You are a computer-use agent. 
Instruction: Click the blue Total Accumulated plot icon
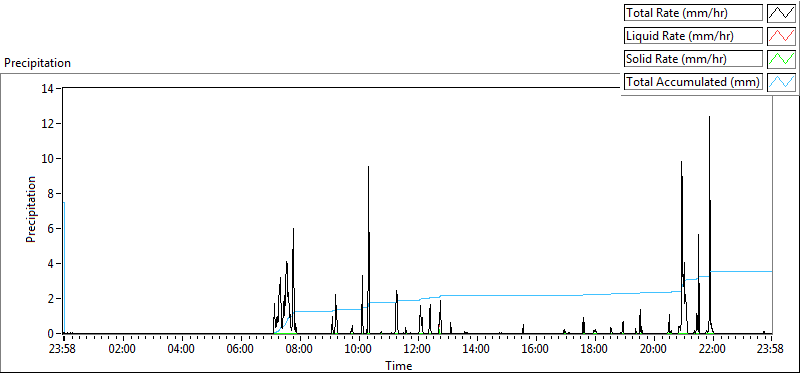click(781, 82)
